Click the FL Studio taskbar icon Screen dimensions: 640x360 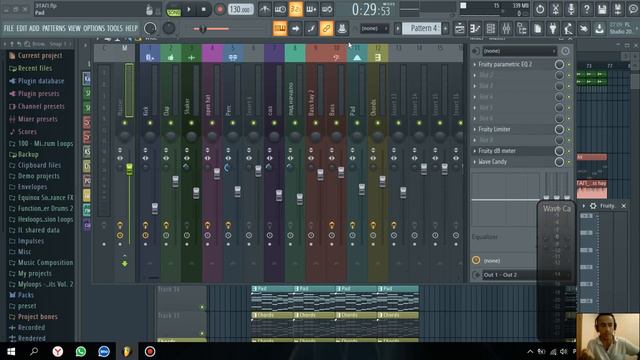pyautogui.click(x=127, y=351)
